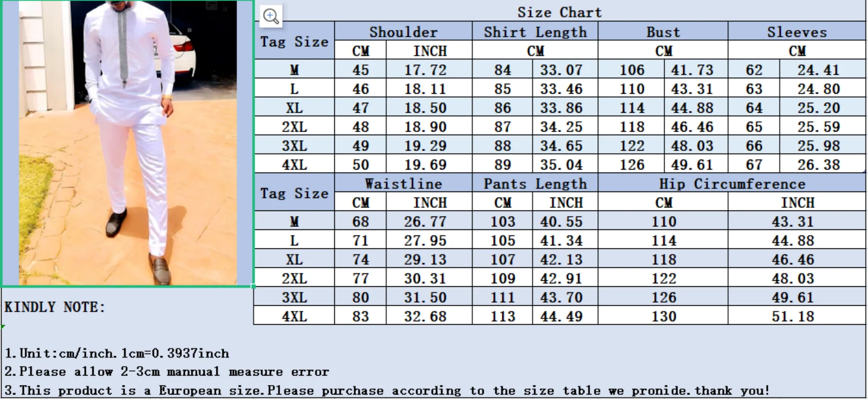Select the "Size Chart" title text
Viewport: 868px width, 399px height.
(560, 12)
